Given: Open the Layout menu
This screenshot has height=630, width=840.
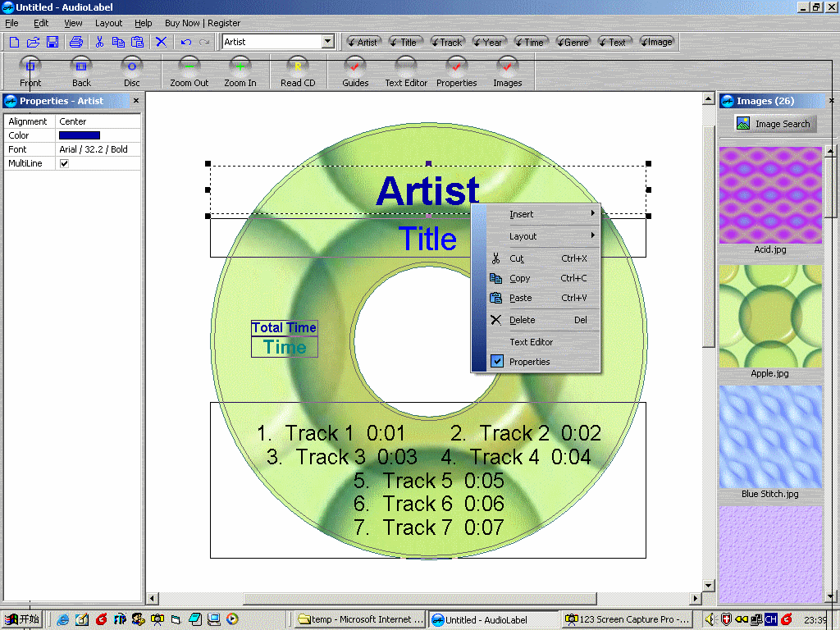Looking at the screenshot, I should (x=108, y=22).
